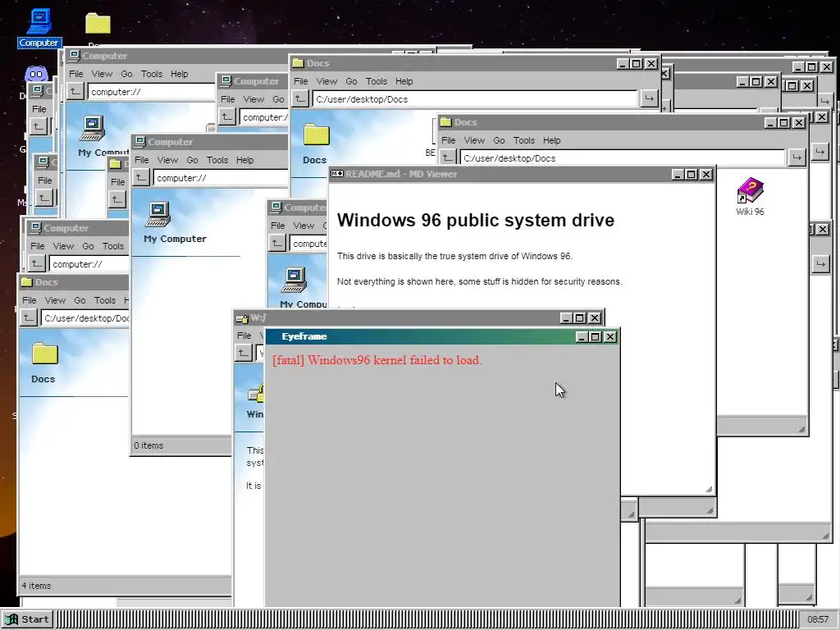
Task: Click go-arrow button in Docs window behind Wiki 96 window
Action: click(649, 98)
